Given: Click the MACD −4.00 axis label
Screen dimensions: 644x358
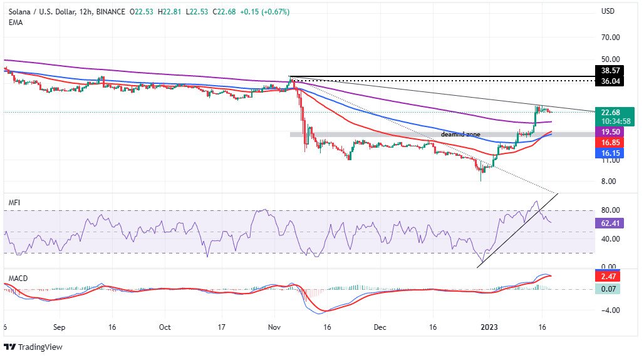Looking at the screenshot, I should tap(610, 310).
